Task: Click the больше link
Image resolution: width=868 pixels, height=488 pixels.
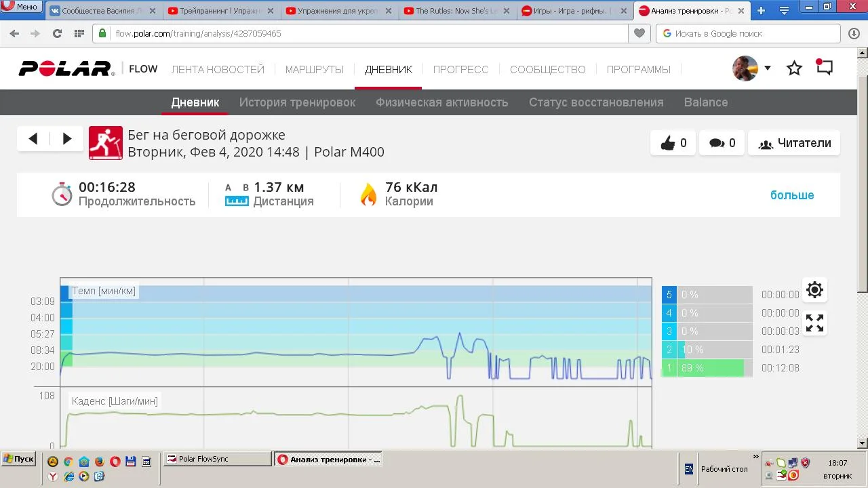Action: click(792, 195)
